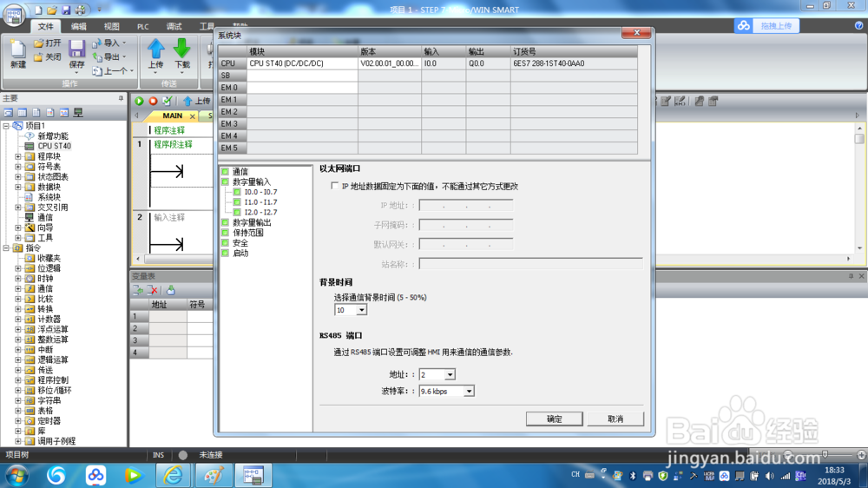
Task: Select the 系统块 item in project tree
Action: coord(49,197)
